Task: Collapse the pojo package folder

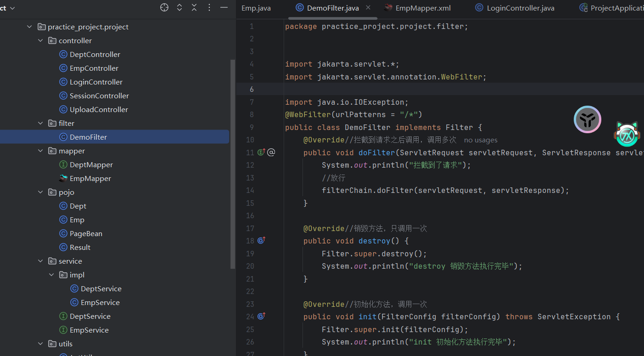Action: [41, 192]
